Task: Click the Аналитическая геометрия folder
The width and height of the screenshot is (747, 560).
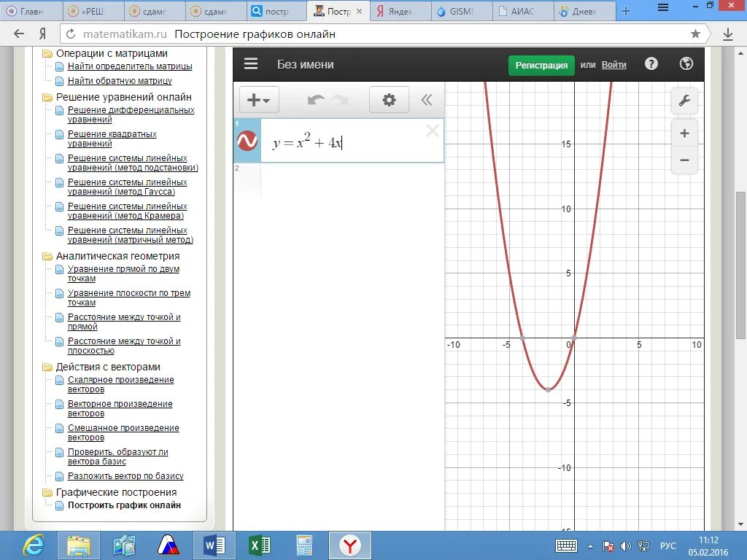Action: [117, 256]
